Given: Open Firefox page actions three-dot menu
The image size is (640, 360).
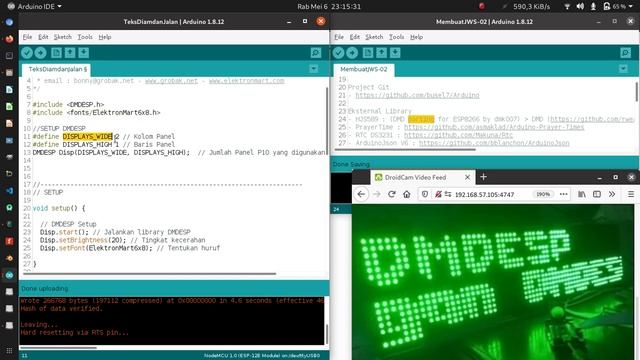Looking at the screenshot, I should (564, 194).
